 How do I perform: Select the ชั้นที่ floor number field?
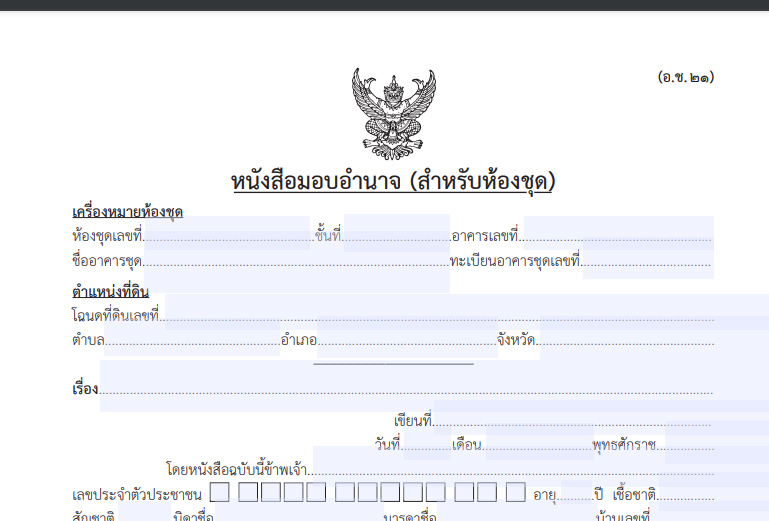point(396,236)
